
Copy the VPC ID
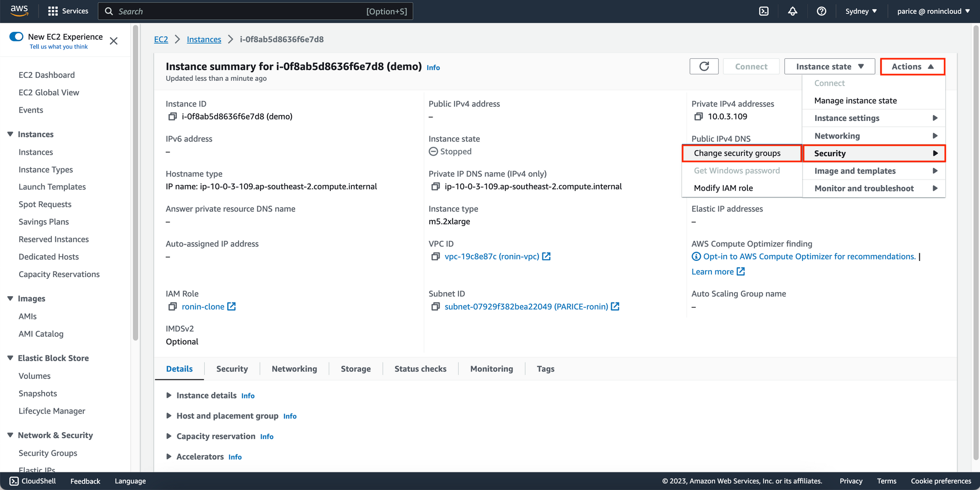(x=436, y=257)
